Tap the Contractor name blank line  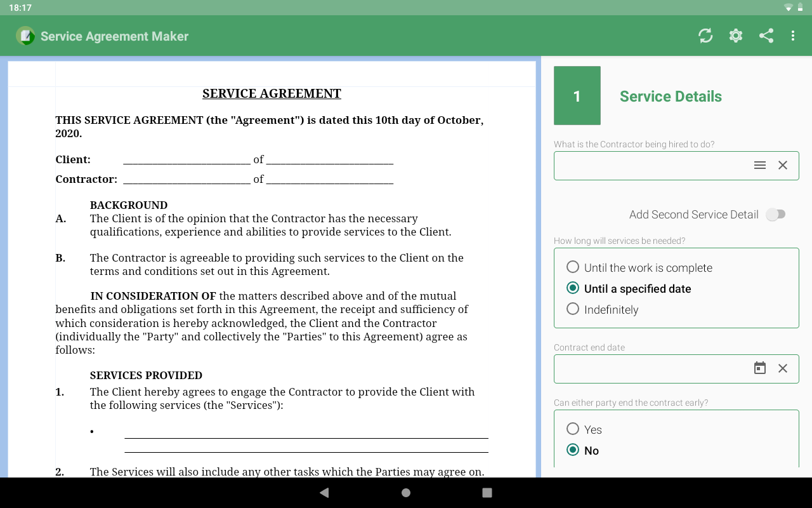coord(187,180)
